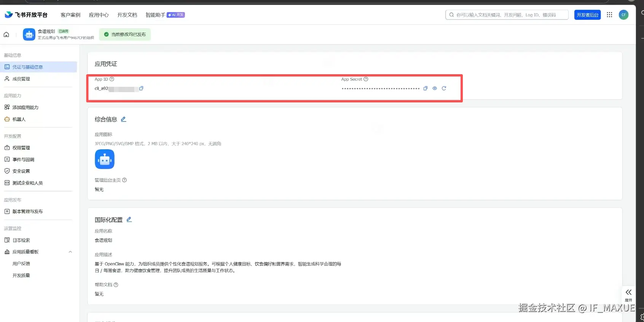Viewport: 644px width, 322px height.
Task: Copy the App ID value
Action: [x=141, y=88]
